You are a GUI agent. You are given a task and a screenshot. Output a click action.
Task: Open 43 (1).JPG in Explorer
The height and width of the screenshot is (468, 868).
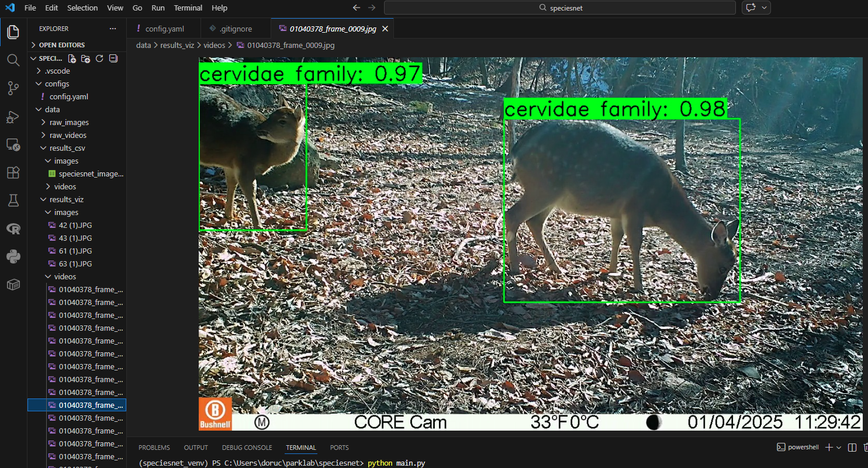(x=77, y=238)
